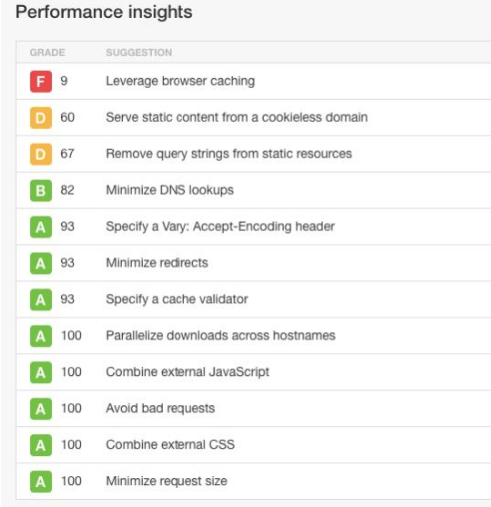Click the D badge beside score 60
The height and width of the screenshot is (507, 491).
coord(41,118)
